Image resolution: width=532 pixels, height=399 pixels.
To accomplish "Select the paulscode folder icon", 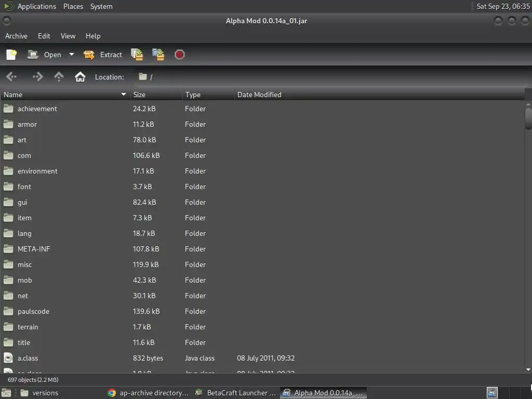I will [8, 312].
